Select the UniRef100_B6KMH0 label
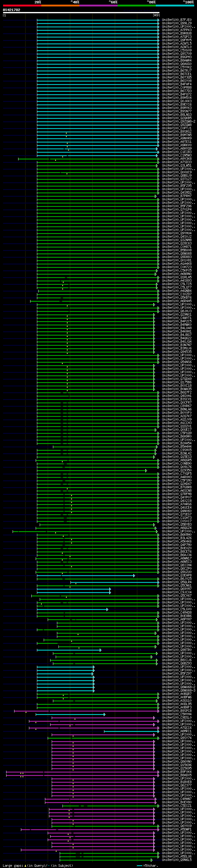 tap(177, 535)
